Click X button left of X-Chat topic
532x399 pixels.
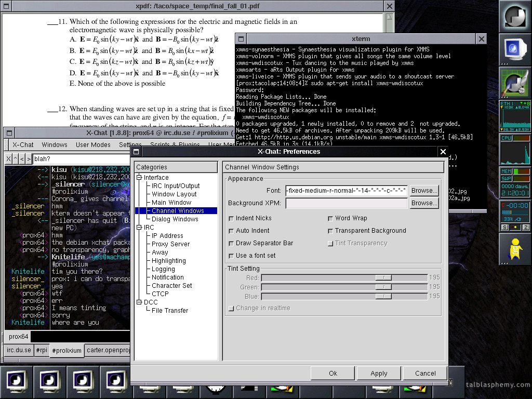click(8, 158)
